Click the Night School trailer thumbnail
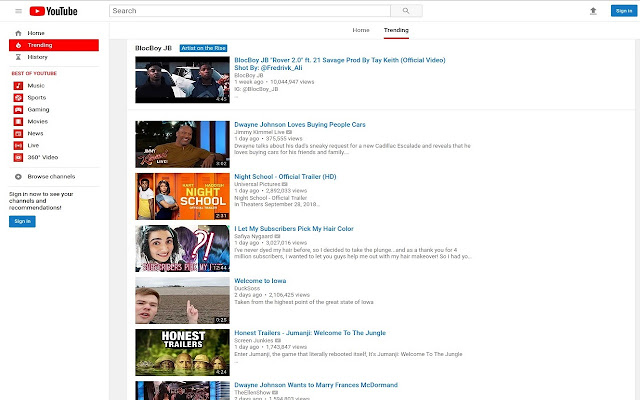 point(182,196)
